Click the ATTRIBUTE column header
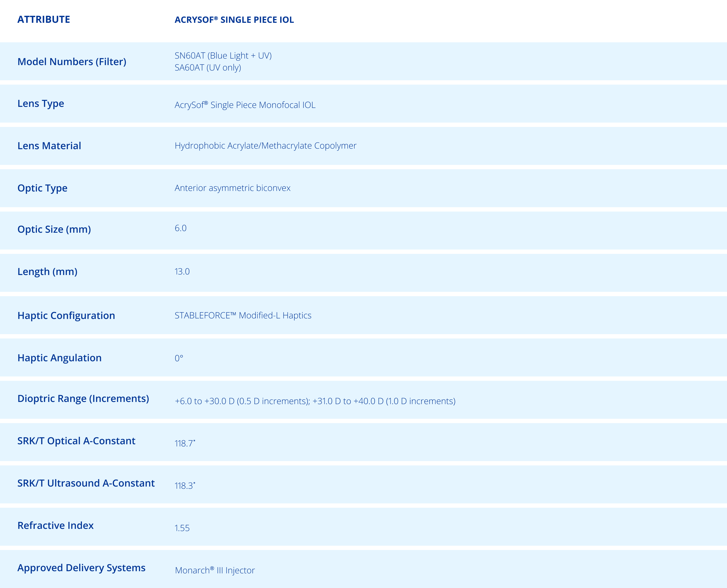727x588 pixels. pos(44,19)
